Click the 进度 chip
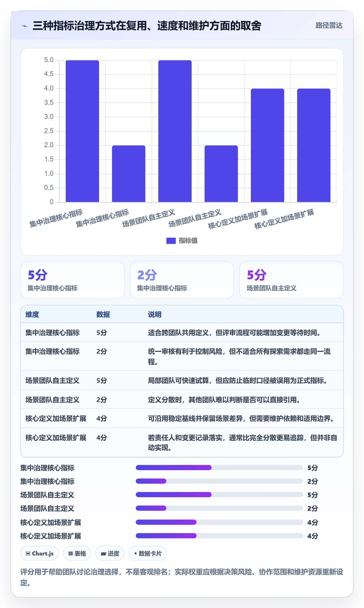Image resolution: width=364 pixels, height=608 pixels. tap(110, 553)
